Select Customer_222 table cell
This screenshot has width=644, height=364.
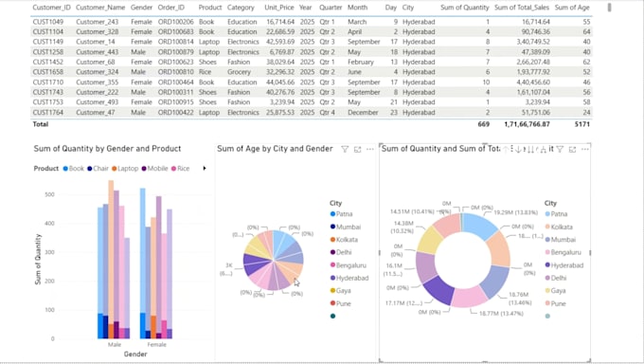[97, 92]
